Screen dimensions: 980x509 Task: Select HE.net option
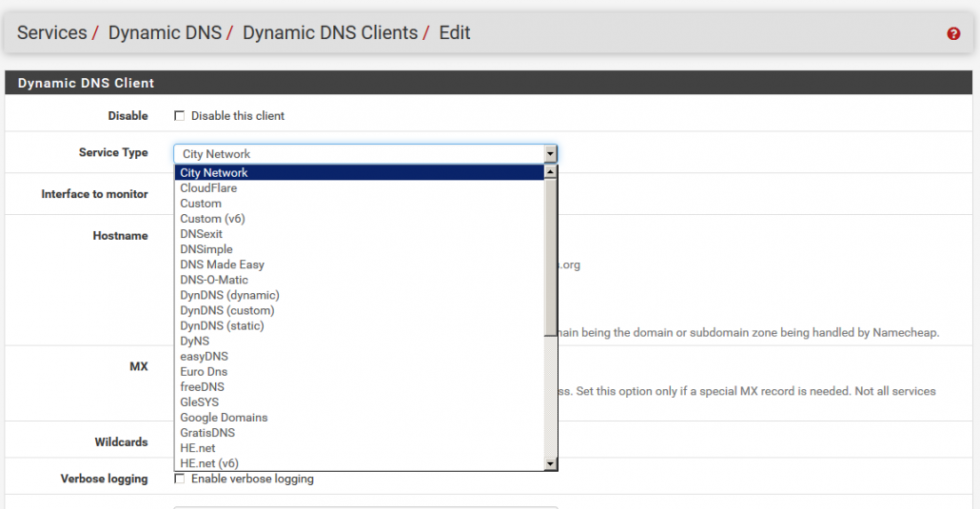[360, 448]
